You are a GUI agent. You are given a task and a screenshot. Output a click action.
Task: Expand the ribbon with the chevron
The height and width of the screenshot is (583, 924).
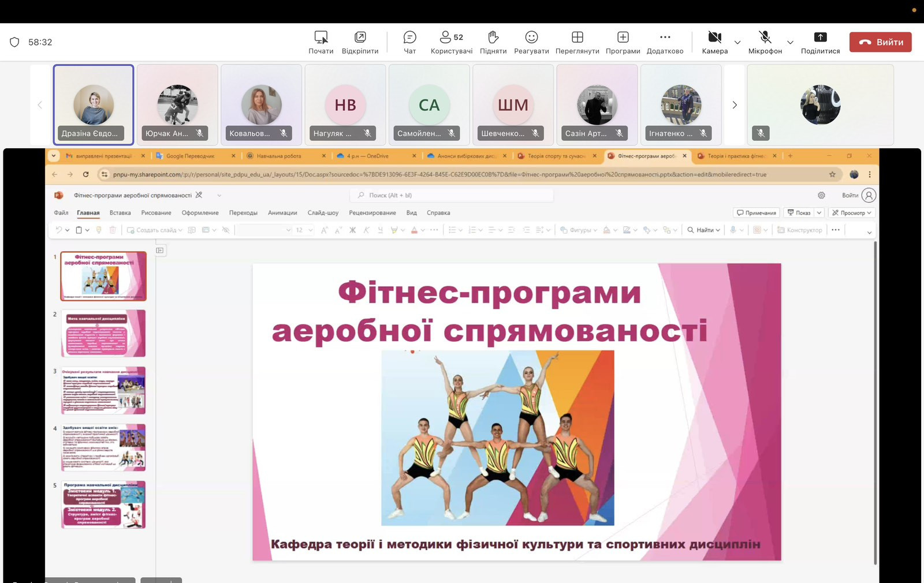[x=869, y=232]
